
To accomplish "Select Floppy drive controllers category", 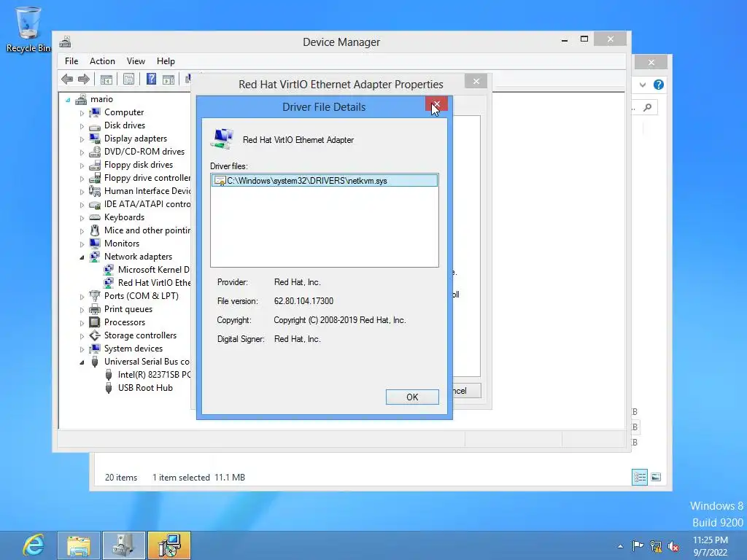I will 147,178.
